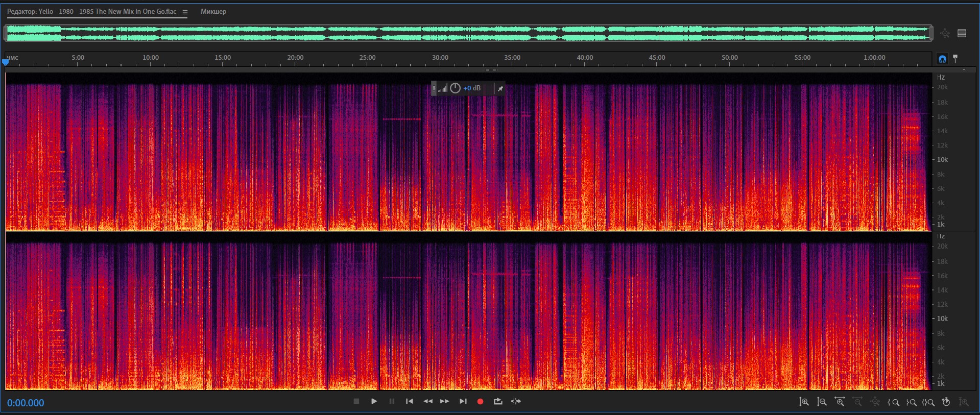Move playhead to previous marker
The height and width of the screenshot is (415, 980).
(410, 402)
